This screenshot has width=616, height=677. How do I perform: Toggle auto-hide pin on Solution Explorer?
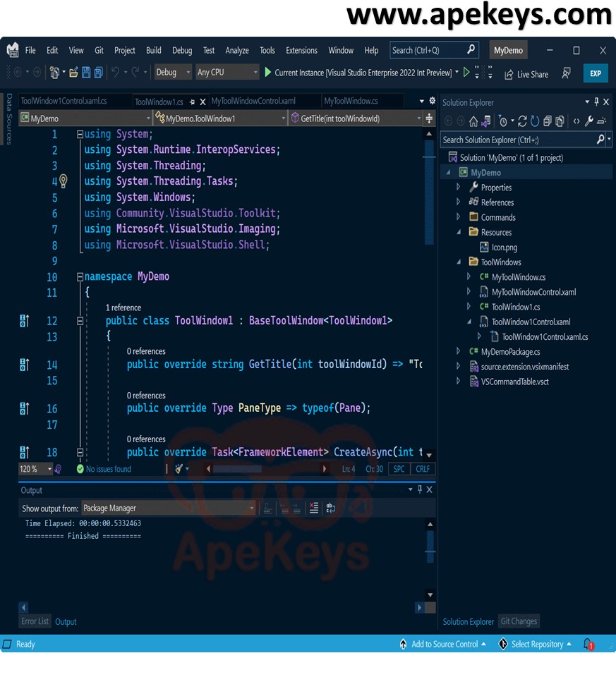[596, 102]
